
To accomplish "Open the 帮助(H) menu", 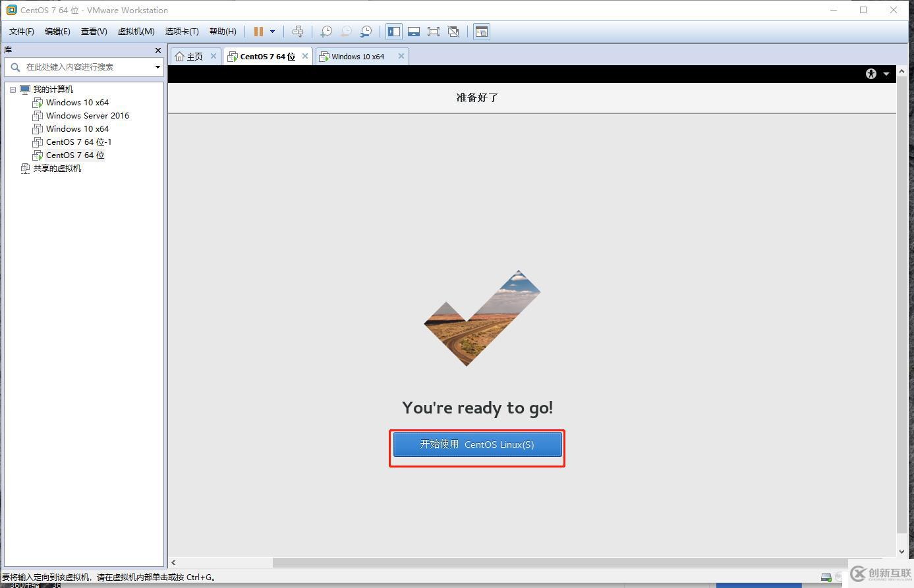I will click(223, 32).
